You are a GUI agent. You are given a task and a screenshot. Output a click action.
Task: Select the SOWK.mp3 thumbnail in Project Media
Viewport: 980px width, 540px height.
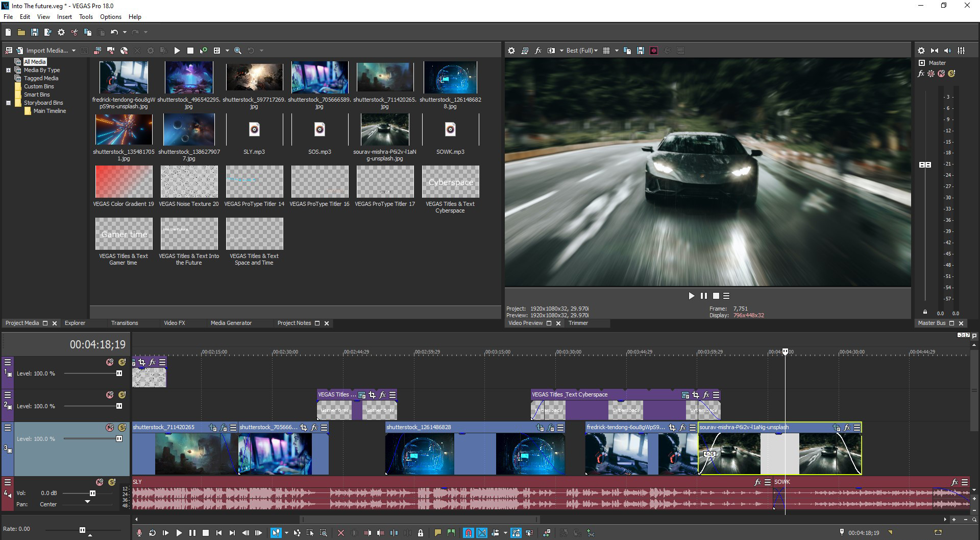coord(450,130)
